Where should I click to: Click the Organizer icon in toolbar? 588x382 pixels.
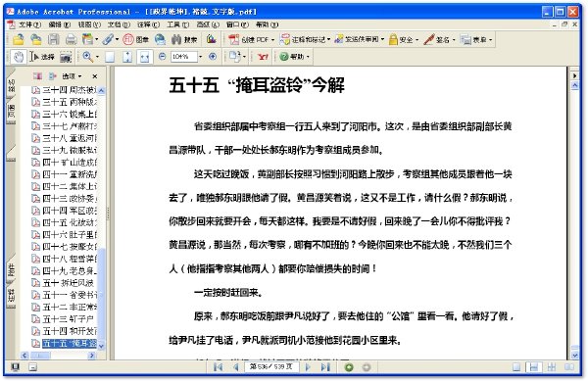click(87, 39)
